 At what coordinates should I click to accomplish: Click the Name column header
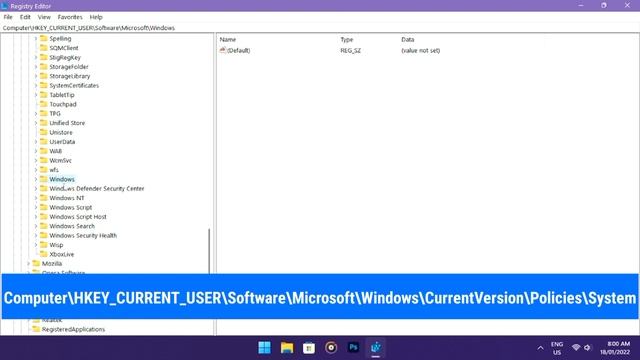coord(228,40)
